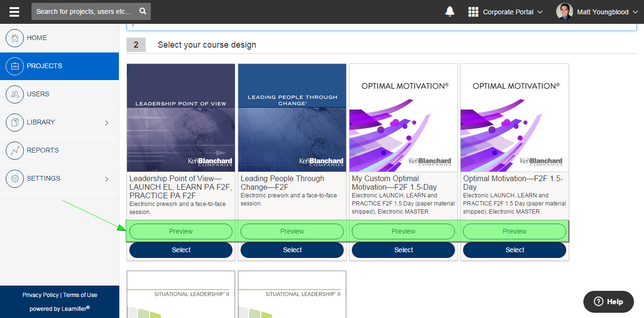Expand the Library submenu chevron
The height and width of the screenshot is (318, 644).
point(106,123)
